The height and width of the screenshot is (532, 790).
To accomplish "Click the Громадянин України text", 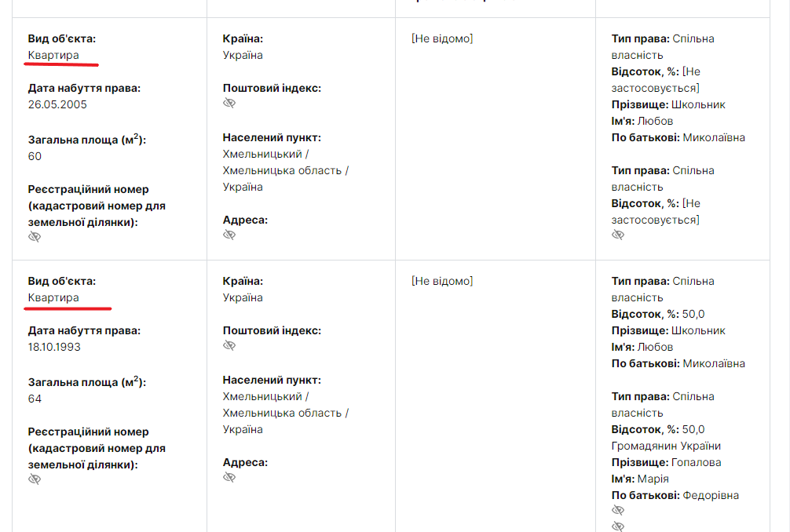I will tap(666, 446).
